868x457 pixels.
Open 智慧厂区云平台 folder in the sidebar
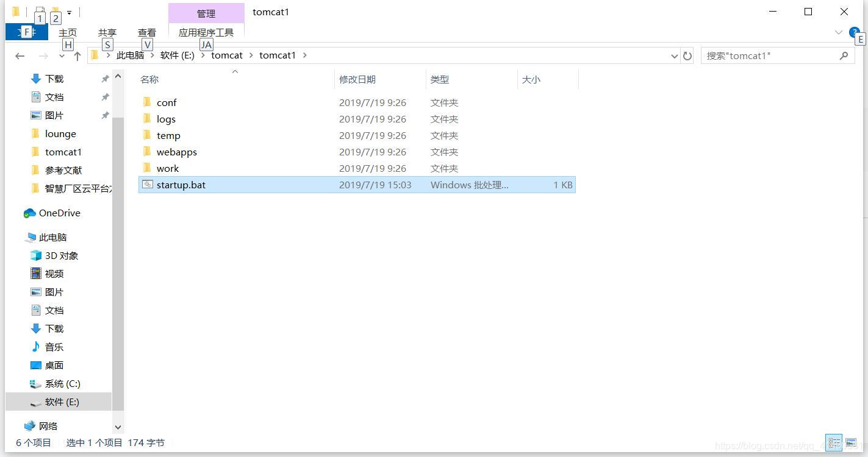click(x=77, y=188)
